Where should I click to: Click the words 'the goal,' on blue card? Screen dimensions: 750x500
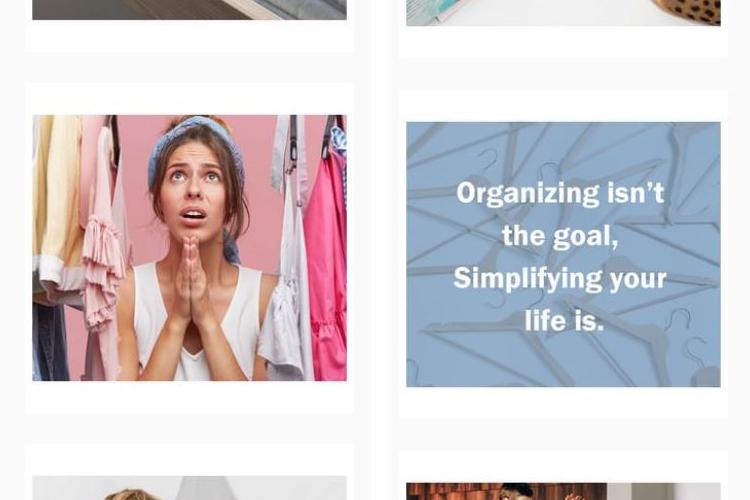[x=560, y=236]
